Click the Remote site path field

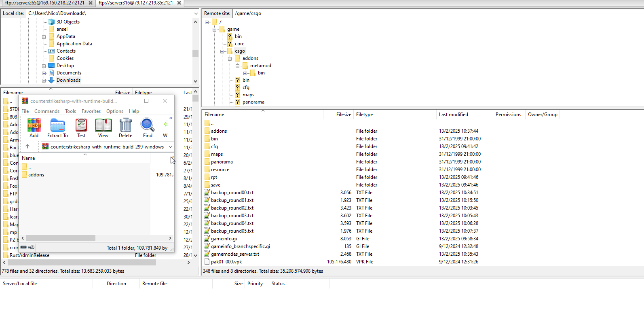438,13
